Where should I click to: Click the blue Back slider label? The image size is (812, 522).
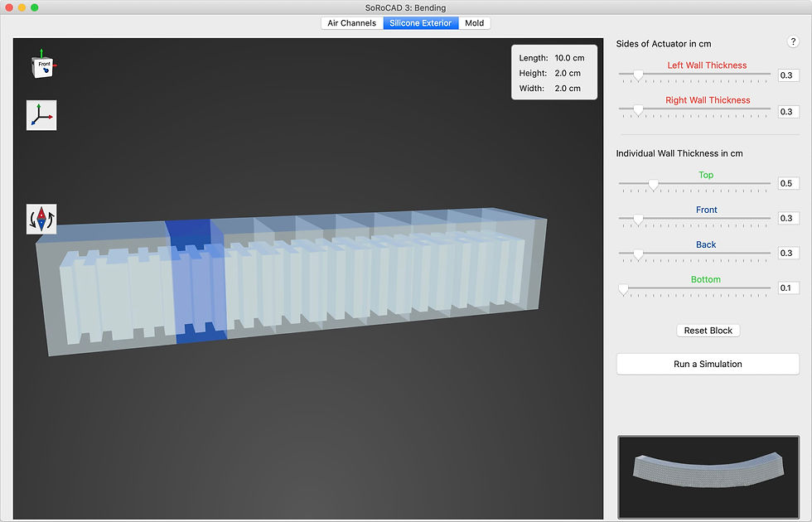tap(706, 244)
